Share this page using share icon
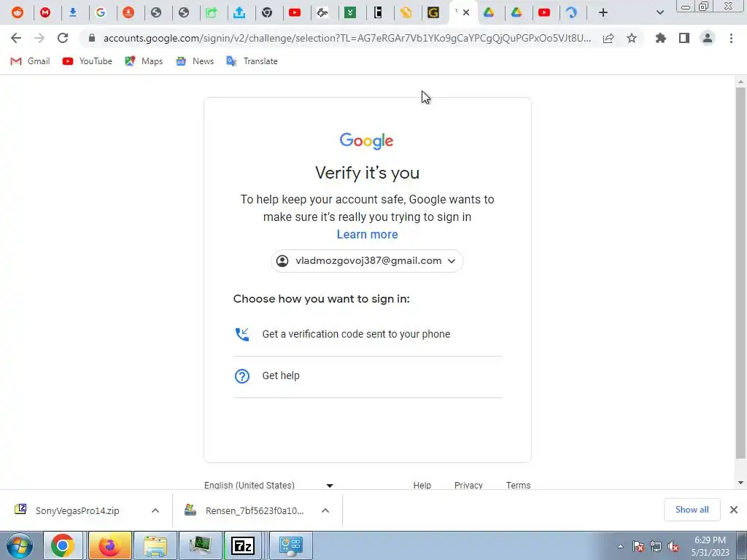 [x=608, y=38]
